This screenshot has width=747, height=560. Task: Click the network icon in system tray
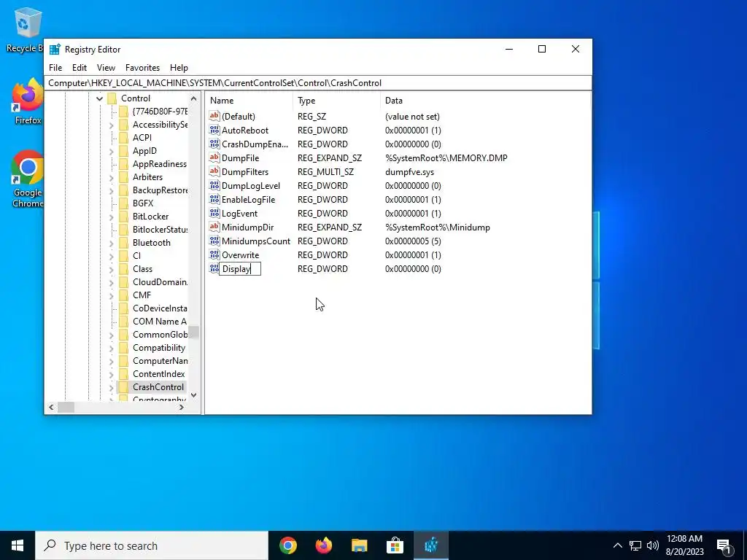click(635, 545)
